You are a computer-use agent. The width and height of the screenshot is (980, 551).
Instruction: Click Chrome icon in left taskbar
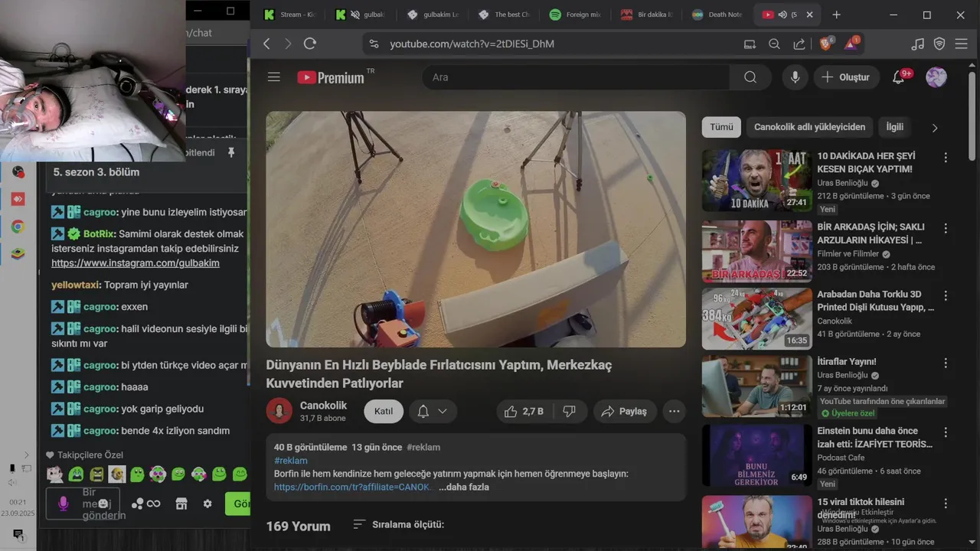tap(18, 227)
